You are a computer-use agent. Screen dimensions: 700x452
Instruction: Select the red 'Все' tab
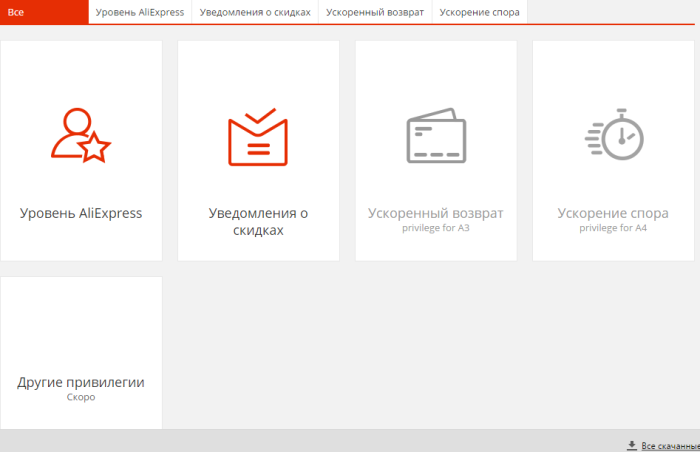[x=44, y=12]
